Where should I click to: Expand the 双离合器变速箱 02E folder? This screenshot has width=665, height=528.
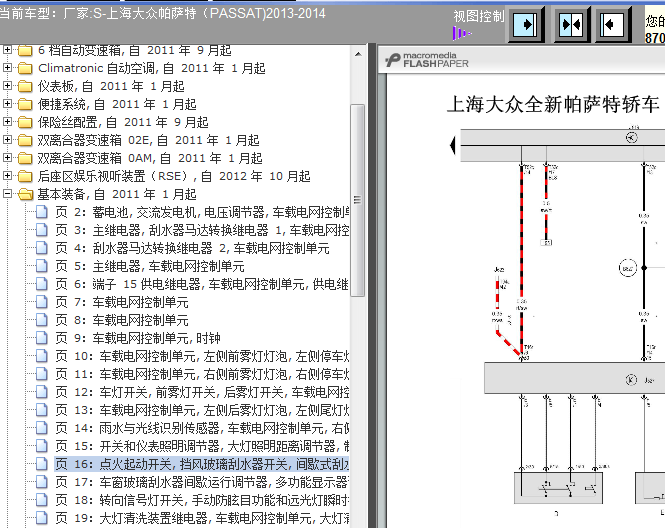(x=7, y=140)
